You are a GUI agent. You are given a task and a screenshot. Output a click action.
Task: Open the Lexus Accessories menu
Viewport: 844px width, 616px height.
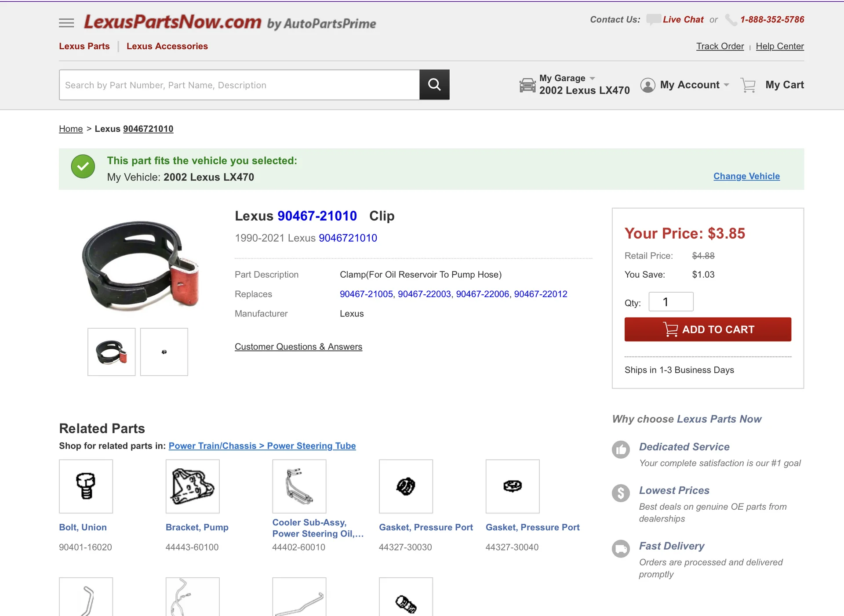coord(167,46)
